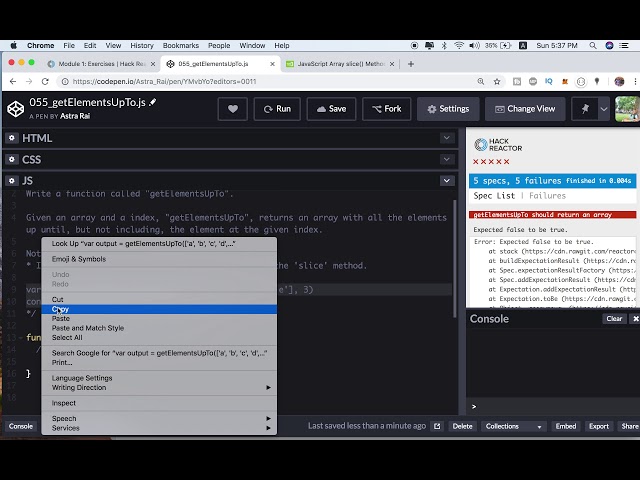Click the heart love button

point(233,109)
